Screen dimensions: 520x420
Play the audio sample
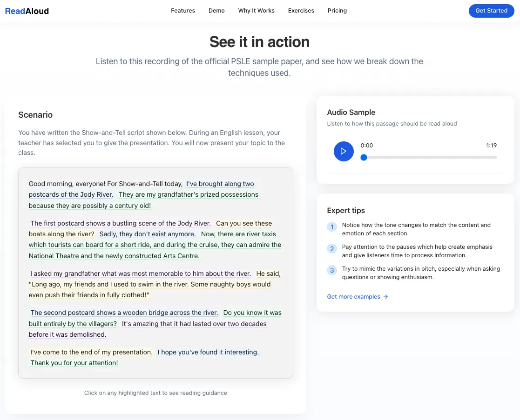point(344,151)
